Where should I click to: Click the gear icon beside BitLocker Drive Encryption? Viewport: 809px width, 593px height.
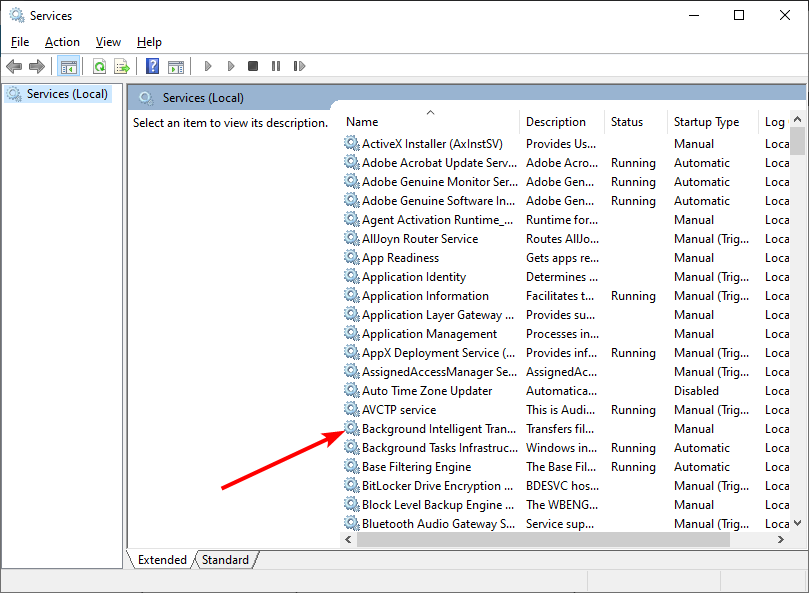click(x=352, y=485)
